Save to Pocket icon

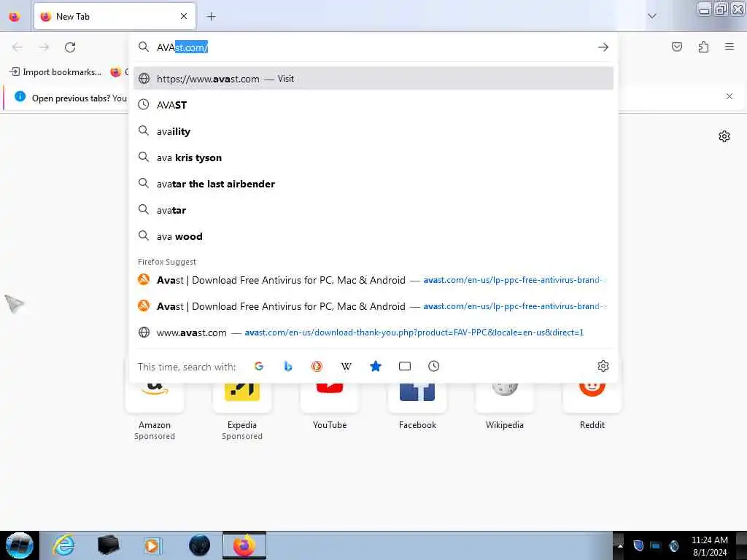click(676, 47)
